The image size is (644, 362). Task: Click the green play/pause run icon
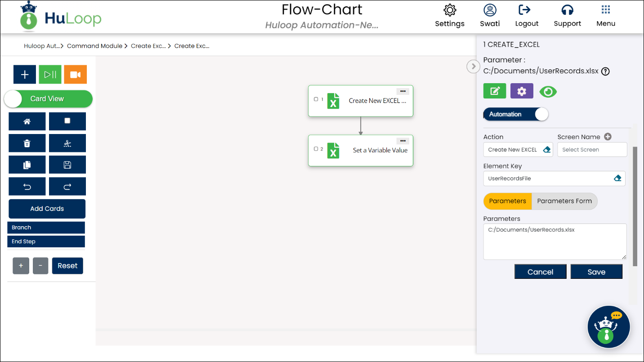(x=50, y=75)
